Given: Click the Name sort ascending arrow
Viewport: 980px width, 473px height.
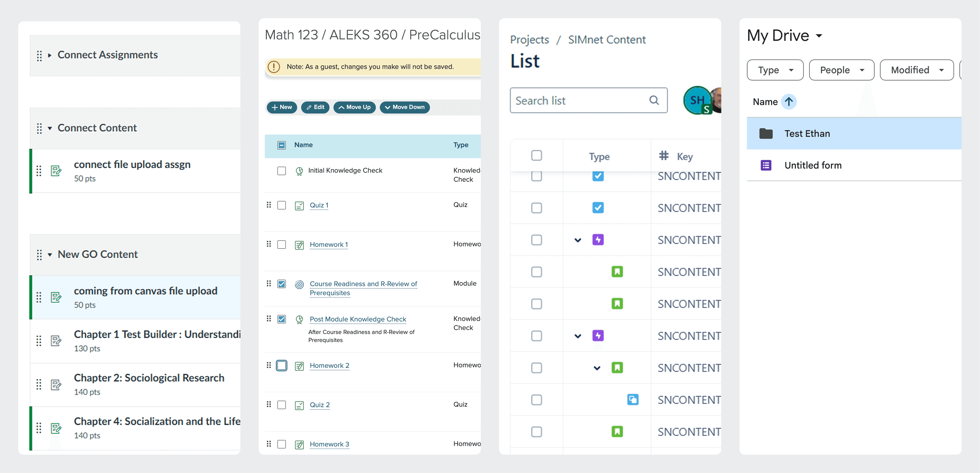Looking at the screenshot, I should tap(789, 102).
